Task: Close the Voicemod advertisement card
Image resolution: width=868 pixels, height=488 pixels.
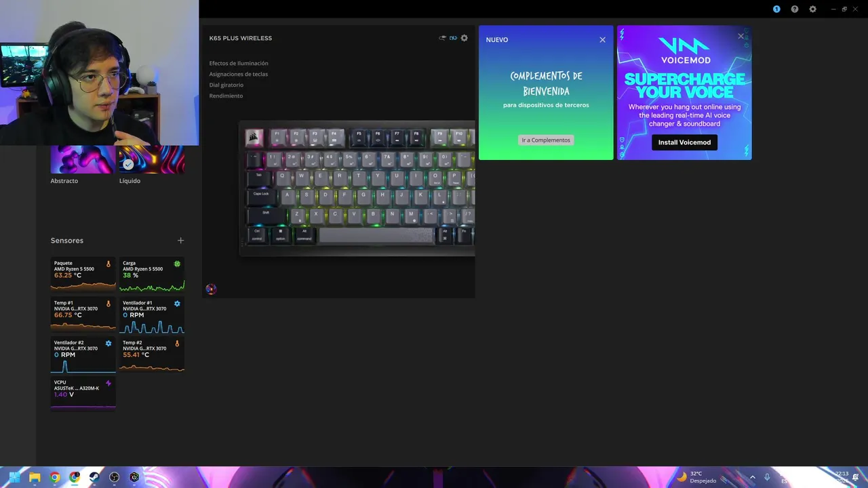Action: click(x=741, y=37)
